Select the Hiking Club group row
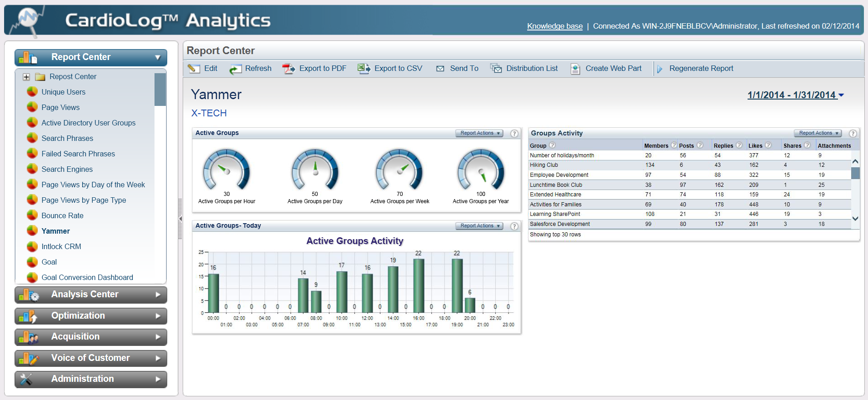The width and height of the screenshot is (868, 400). (x=689, y=165)
